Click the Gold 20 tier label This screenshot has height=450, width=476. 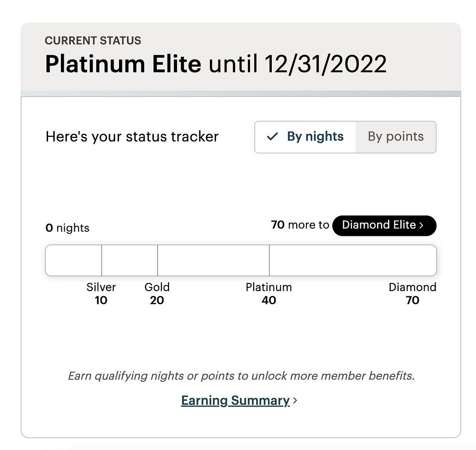click(157, 293)
